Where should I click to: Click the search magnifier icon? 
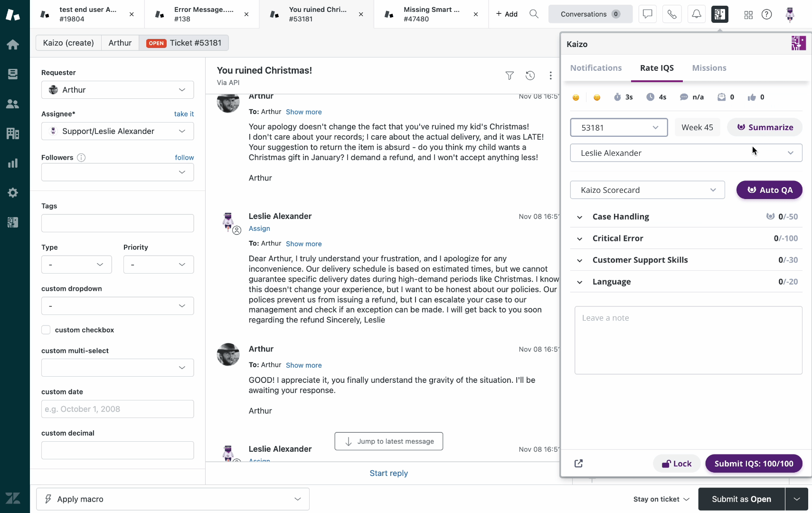534,14
